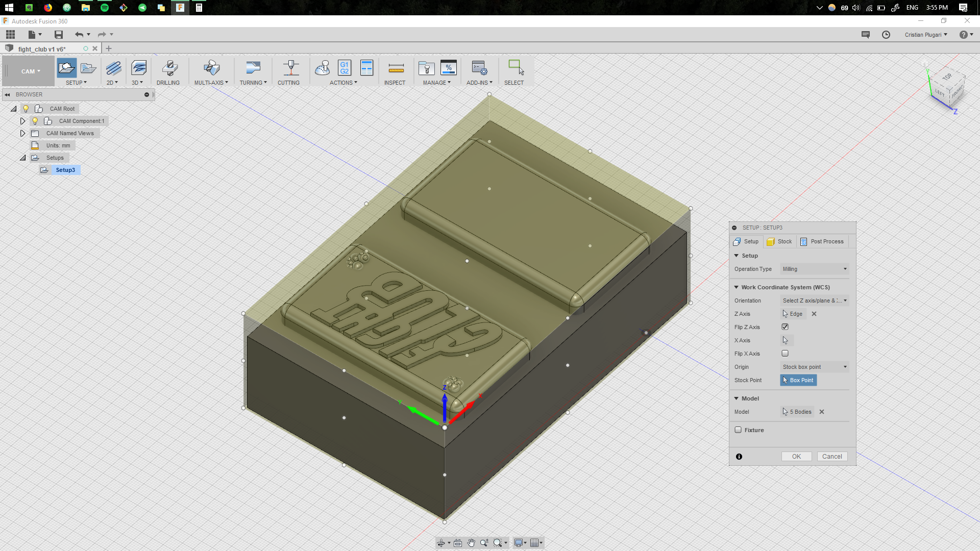
Task: Click the ViewCube TOP face
Action: (x=947, y=77)
